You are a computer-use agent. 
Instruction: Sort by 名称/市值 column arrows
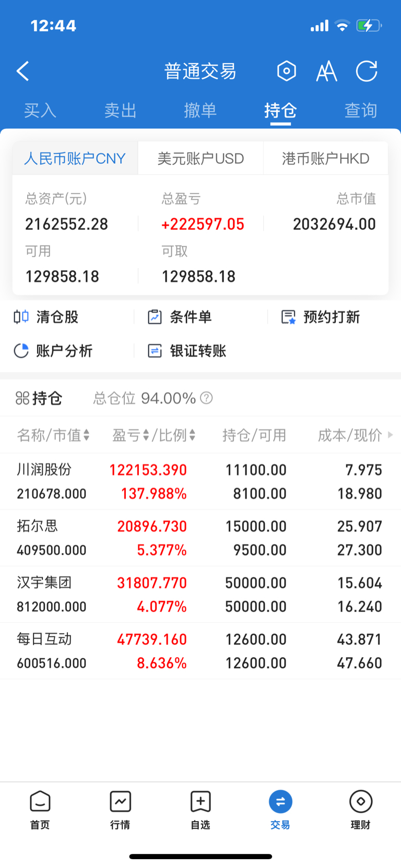point(87,435)
